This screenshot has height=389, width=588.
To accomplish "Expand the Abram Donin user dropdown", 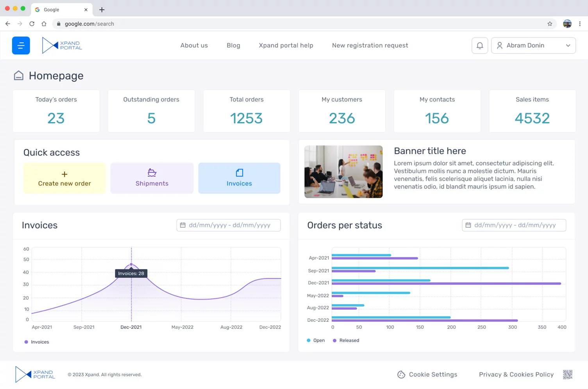I will [x=533, y=45].
